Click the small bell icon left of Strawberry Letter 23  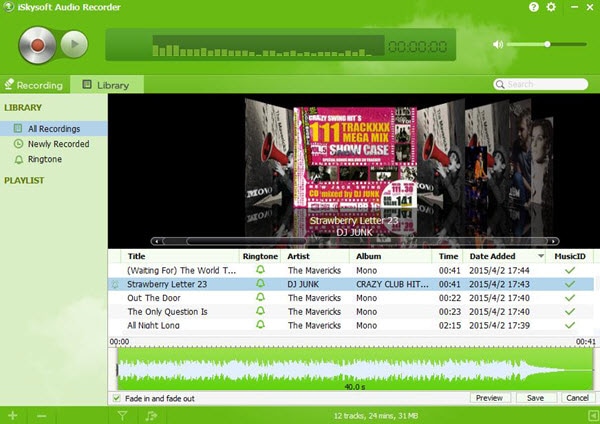(x=115, y=284)
